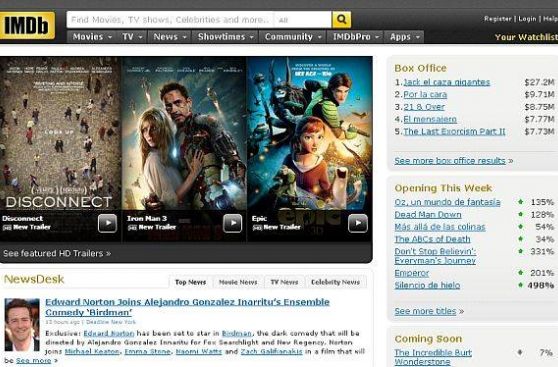Open El mensajero link
Image resolution: width=558 pixels, height=367 pixels.
point(430,119)
